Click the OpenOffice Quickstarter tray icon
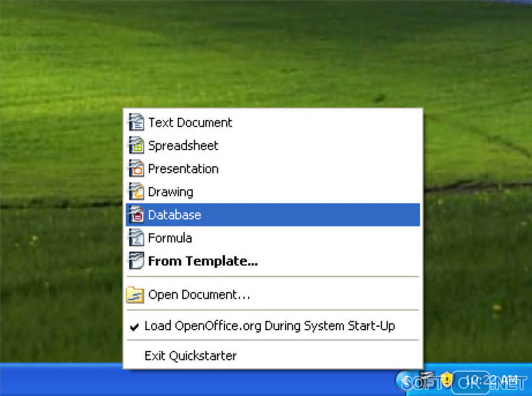The height and width of the screenshot is (396, 532). [427, 379]
